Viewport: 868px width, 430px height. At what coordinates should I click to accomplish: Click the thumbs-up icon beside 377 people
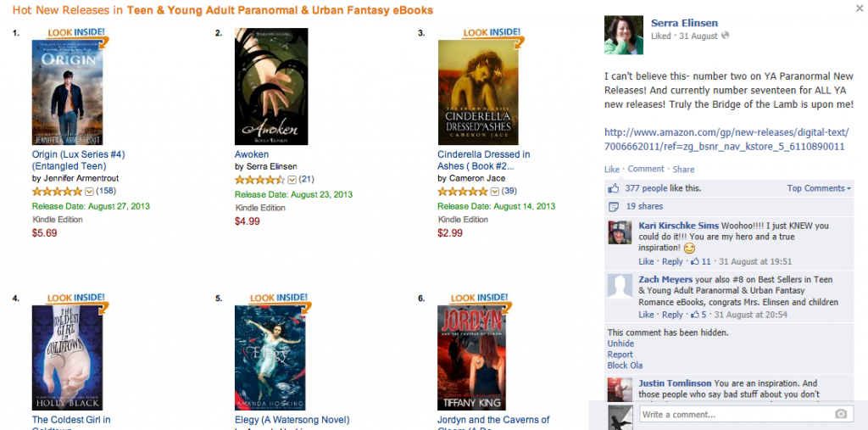[x=614, y=188]
